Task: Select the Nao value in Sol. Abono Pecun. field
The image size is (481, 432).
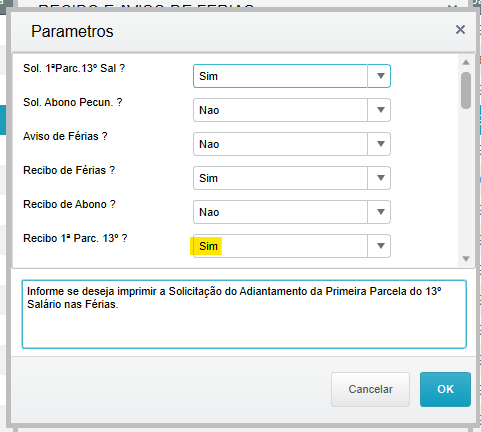Action: 209,110
